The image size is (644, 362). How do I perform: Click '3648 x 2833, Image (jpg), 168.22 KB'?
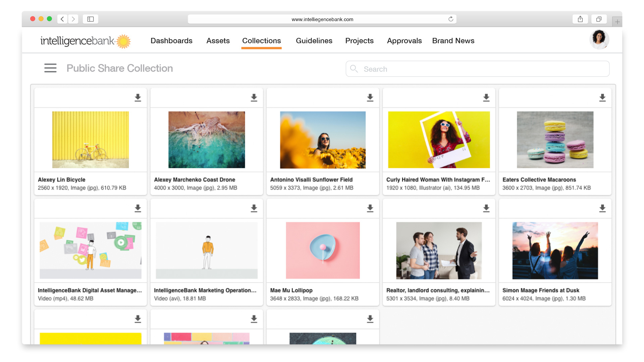click(314, 298)
